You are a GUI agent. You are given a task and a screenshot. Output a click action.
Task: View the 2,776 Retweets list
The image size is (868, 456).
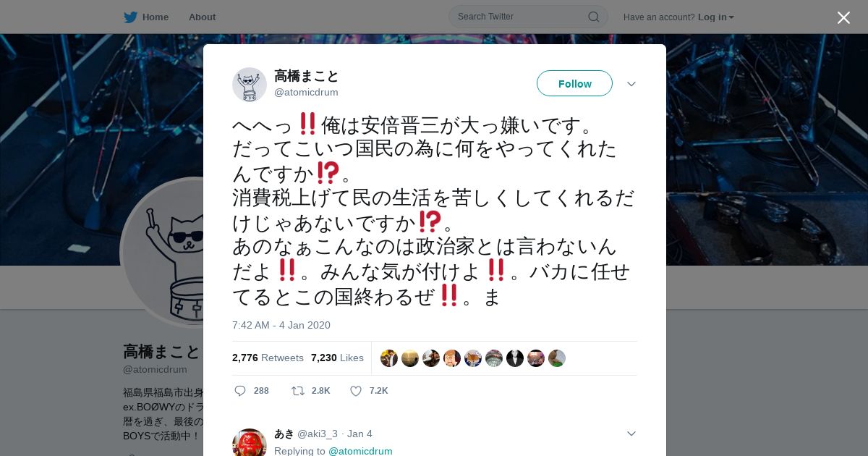tap(268, 358)
